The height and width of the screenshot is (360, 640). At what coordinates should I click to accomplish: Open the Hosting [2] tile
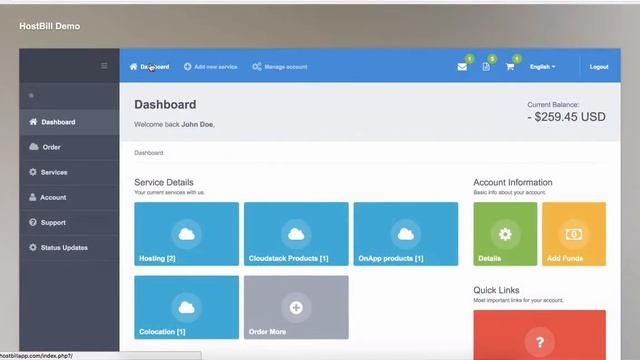click(x=187, y=234)
